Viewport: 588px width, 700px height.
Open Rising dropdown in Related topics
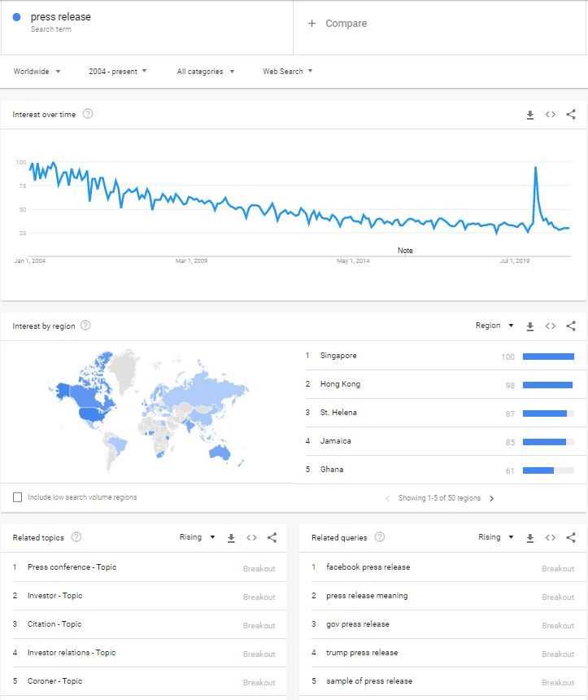tap(197, 537)
